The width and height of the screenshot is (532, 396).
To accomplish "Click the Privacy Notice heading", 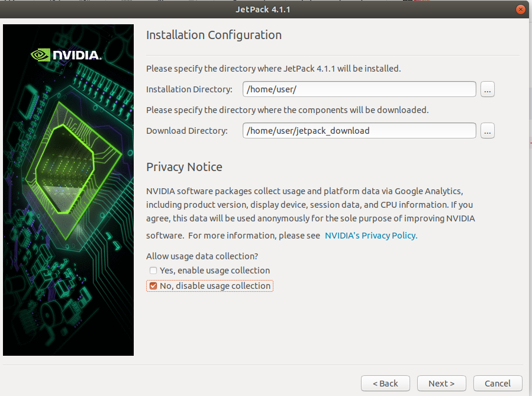I will tap(184, 167).
